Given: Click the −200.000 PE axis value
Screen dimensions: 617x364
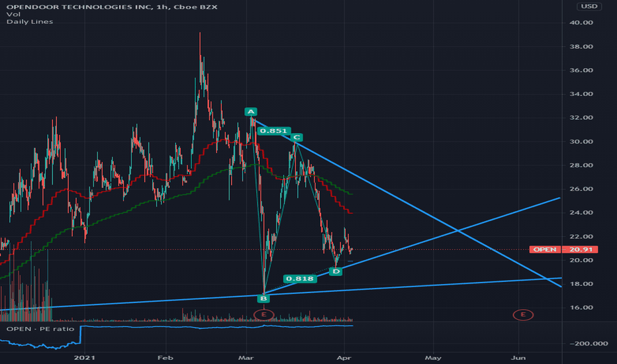Looking at the screenshot, I should coord(589,343).
